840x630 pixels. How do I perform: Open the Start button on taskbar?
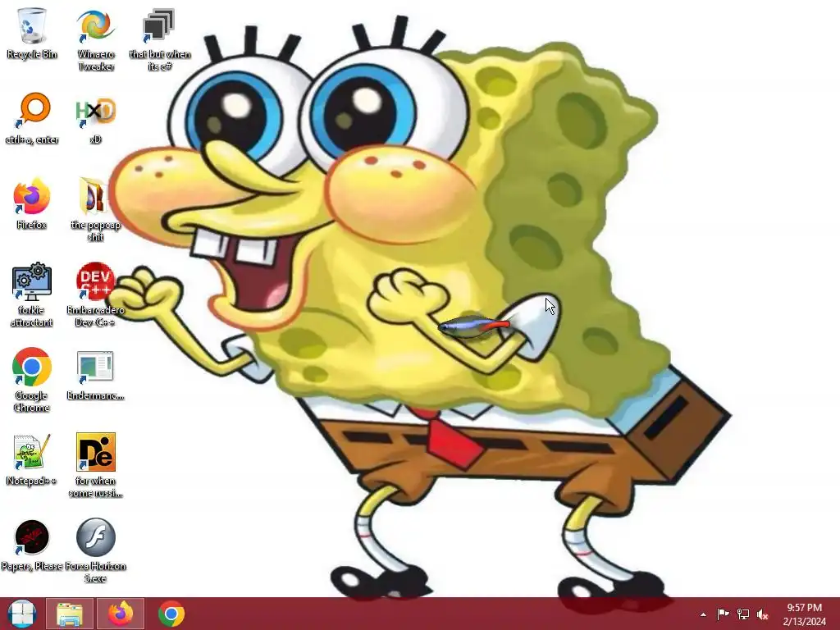[x=21, y=614]
